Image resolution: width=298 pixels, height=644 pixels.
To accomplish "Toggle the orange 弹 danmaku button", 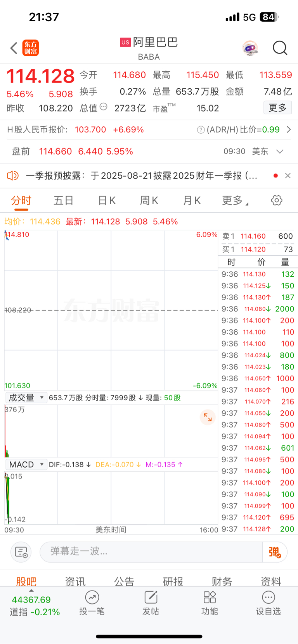I will point(275,552).
